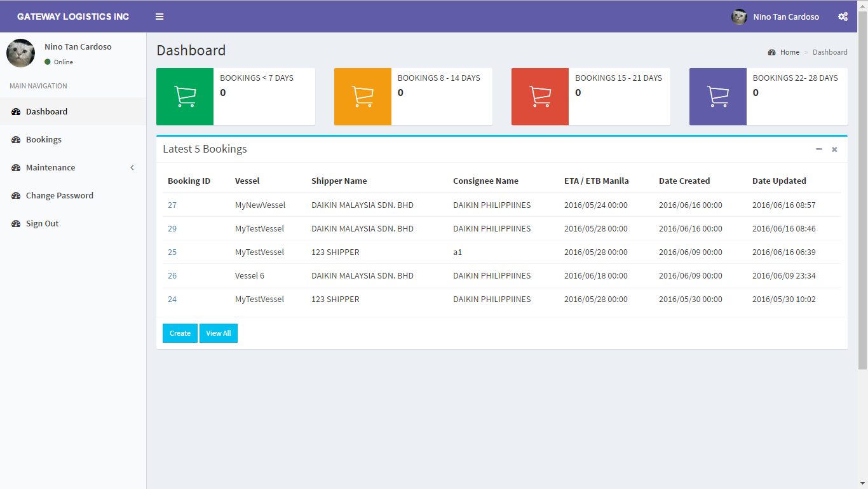
Task: Toggle the sidebar with the hamburger icon
Action: (x=159, y=17)
